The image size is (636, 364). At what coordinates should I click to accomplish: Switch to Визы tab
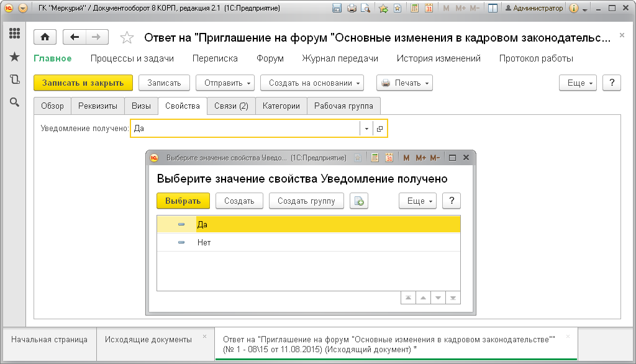tap(141, 106)
